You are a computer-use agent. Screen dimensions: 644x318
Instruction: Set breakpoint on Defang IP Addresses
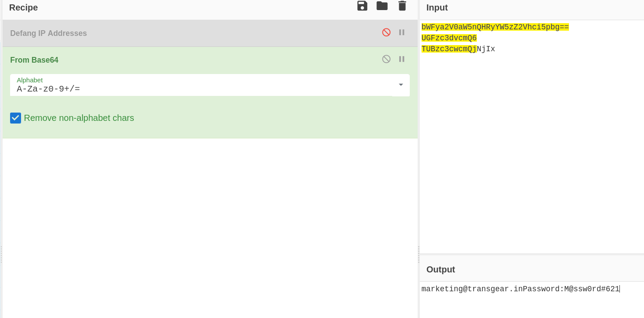point(401,32)
